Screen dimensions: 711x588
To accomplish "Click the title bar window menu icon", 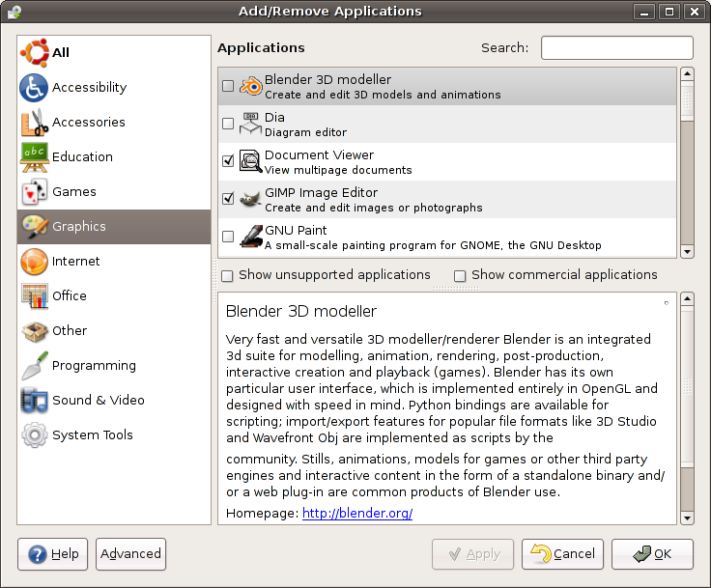I will [x=14, y=12].
